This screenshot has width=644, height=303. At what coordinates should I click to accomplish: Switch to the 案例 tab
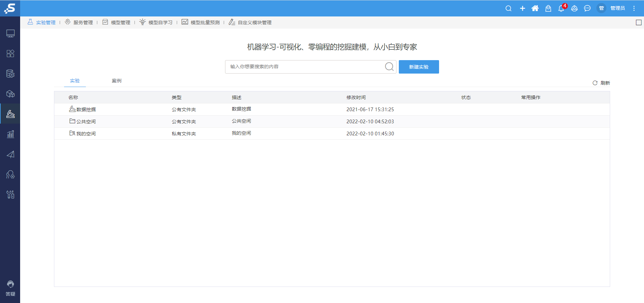[x=117, y=81]
